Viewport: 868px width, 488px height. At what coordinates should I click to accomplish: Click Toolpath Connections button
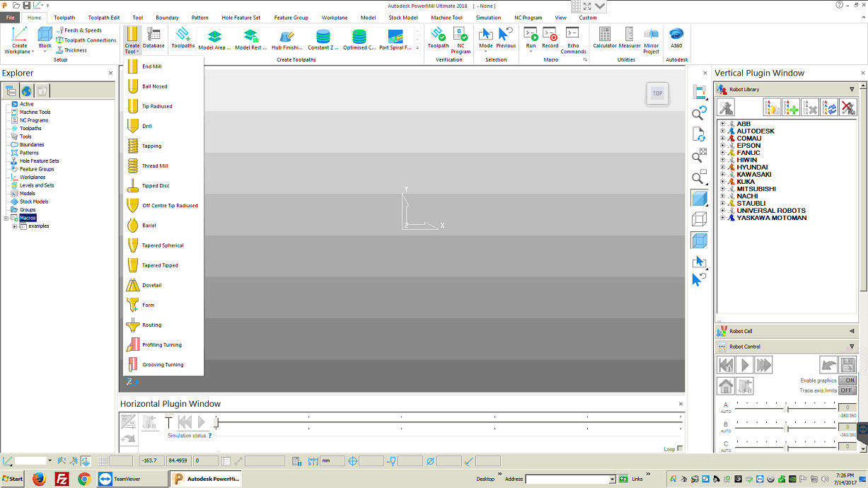point(86,40)
